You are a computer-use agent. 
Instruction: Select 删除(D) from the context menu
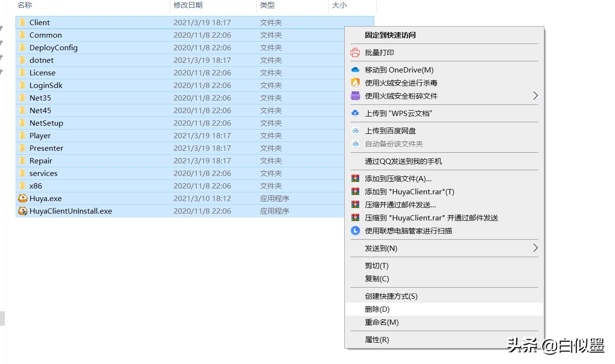377,309
